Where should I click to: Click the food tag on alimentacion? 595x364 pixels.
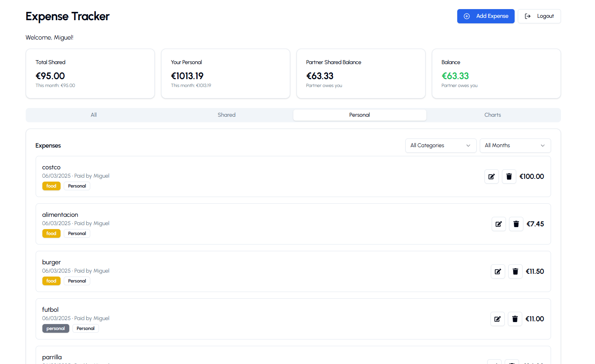tap(51, 233)
